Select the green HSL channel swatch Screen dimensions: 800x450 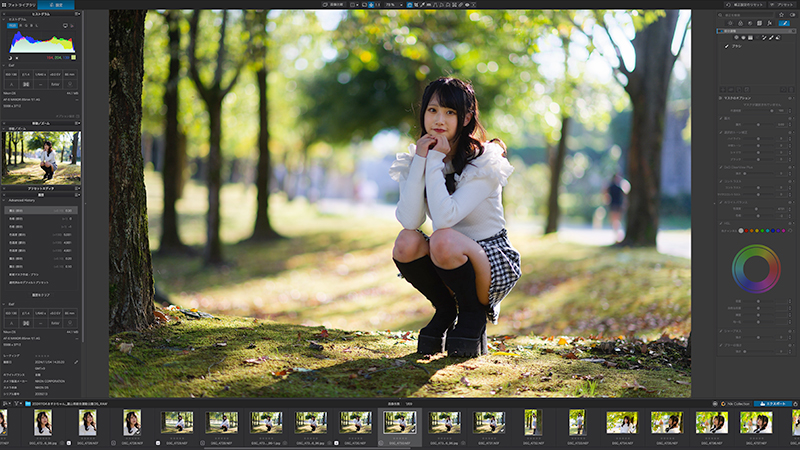coord(762,231)
